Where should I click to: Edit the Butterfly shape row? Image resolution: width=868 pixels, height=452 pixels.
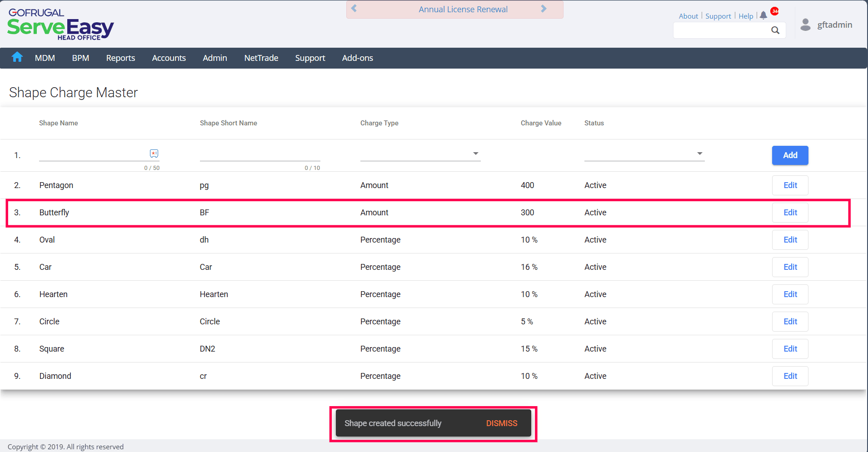[790, 213]
